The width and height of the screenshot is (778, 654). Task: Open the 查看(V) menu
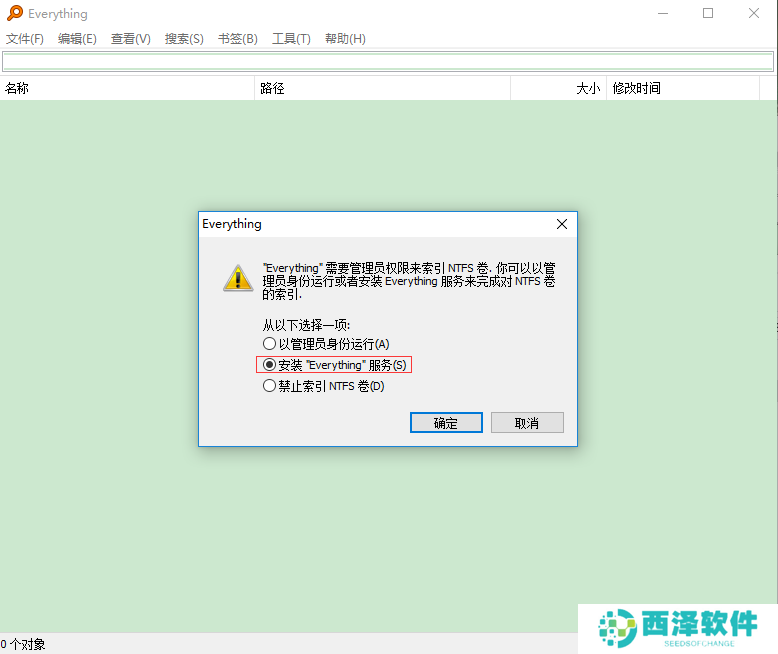130,39
